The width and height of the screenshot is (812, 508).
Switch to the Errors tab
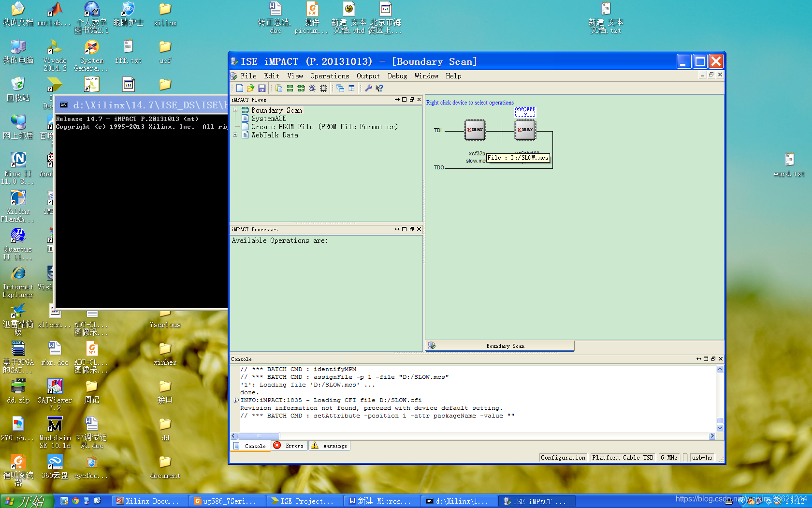(289, 446)
